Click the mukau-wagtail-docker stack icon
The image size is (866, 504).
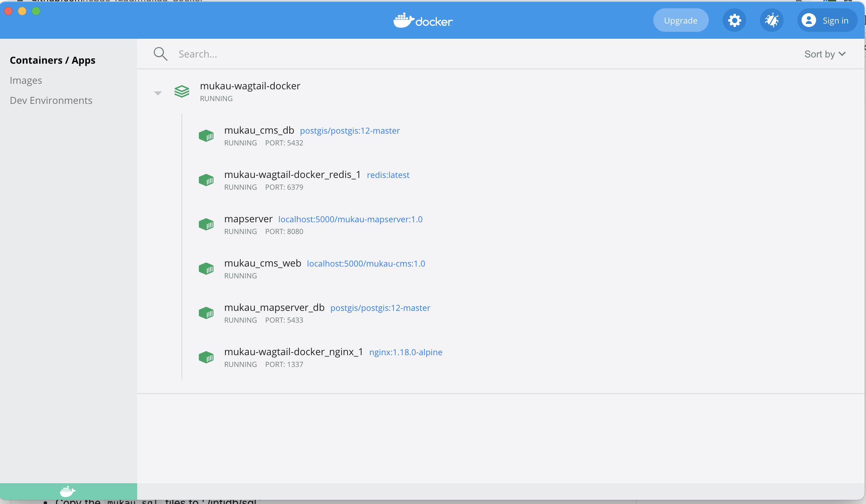182,91
